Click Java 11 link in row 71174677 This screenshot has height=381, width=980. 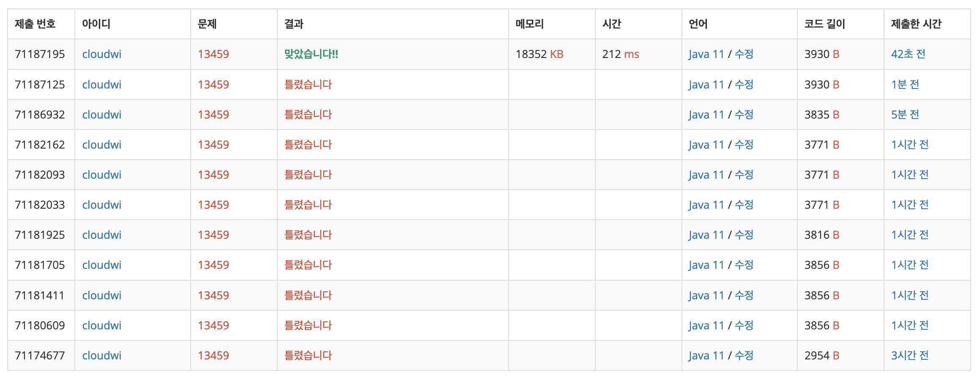click(706, 356)
